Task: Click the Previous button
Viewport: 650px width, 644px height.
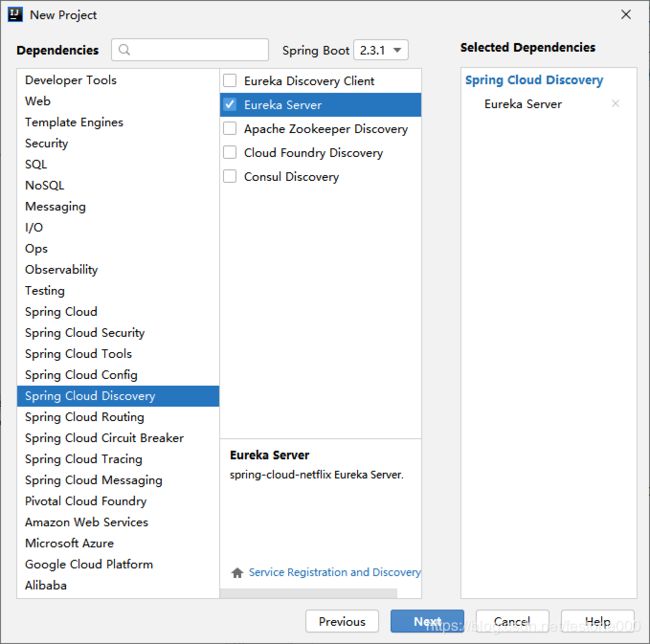Action: click(x=342, y=621)
